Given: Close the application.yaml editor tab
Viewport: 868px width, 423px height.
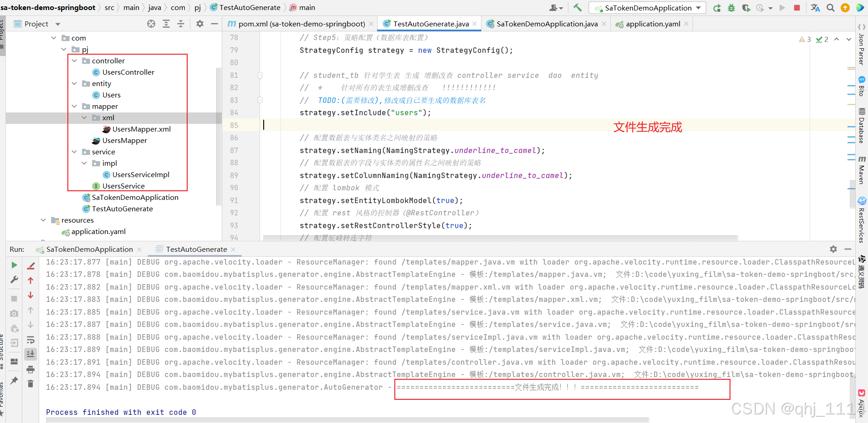Looking at the screenshot, I should coord(686,24).
